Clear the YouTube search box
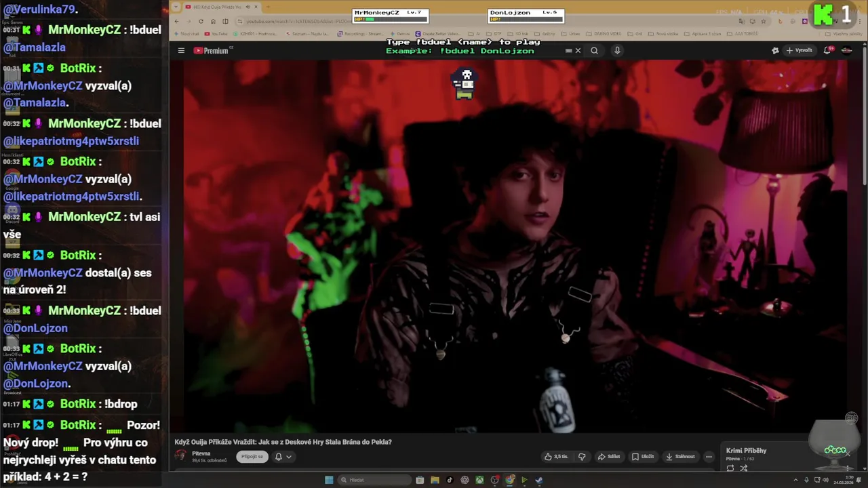Viewport: 868px width, 488px height. coord(578,51)
